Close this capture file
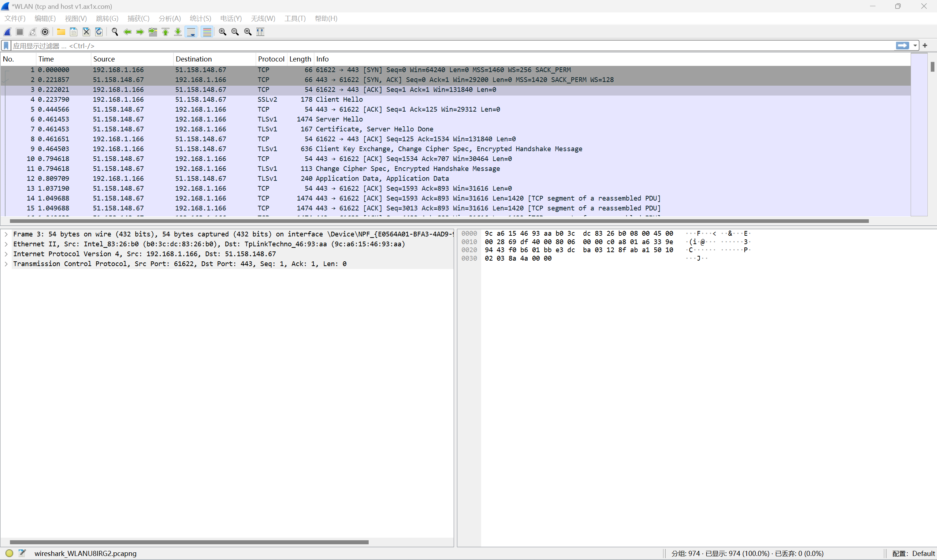This screenshot has width=937, height=560. 86,32
